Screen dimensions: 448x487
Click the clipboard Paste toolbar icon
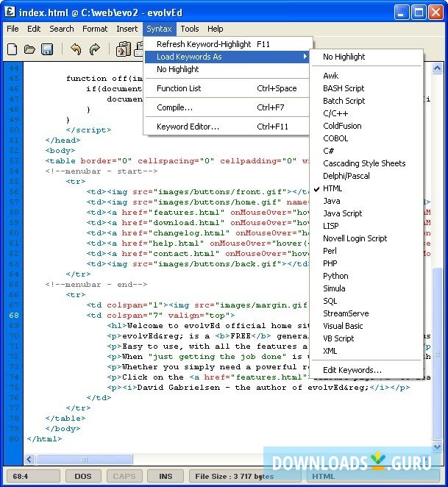124,49
